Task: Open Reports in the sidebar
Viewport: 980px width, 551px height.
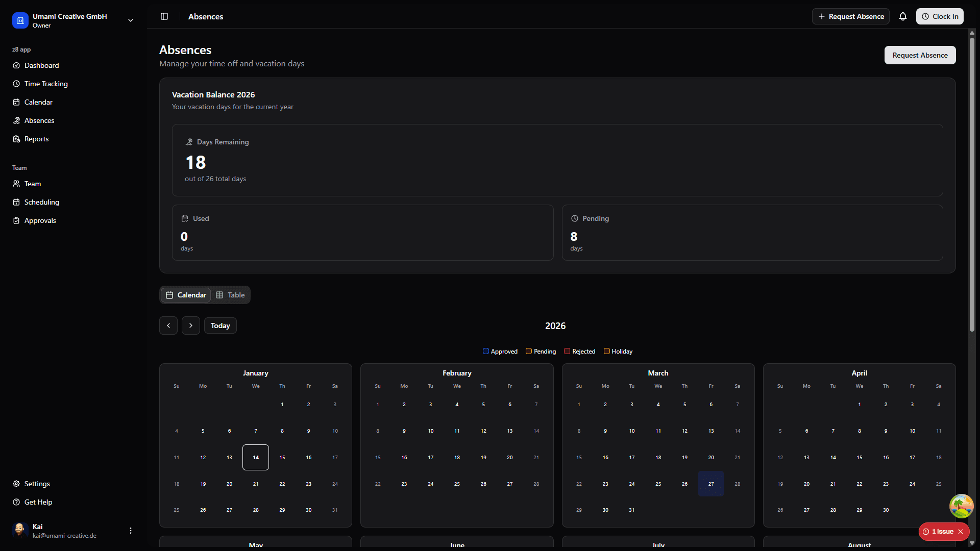Action: tap(36, 139)
